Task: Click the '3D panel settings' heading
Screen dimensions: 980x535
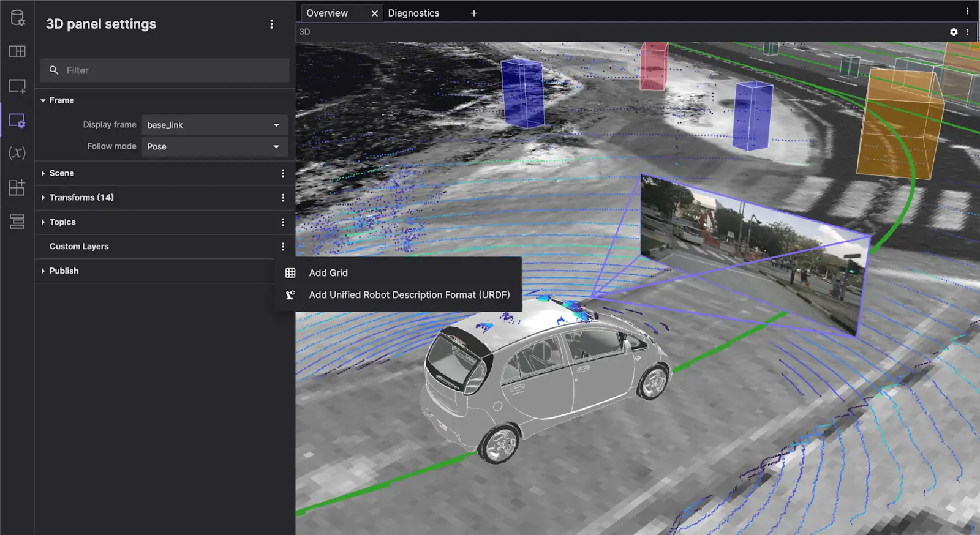Action: coord(101,24)
